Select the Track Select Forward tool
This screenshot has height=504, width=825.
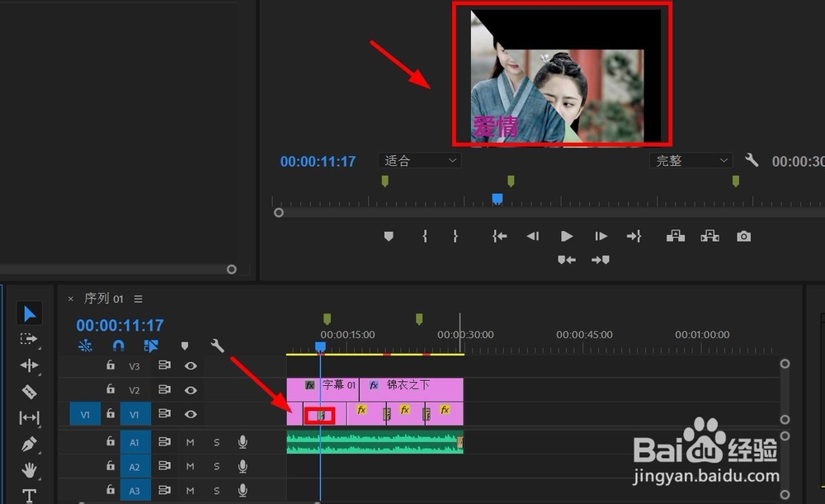28,339
